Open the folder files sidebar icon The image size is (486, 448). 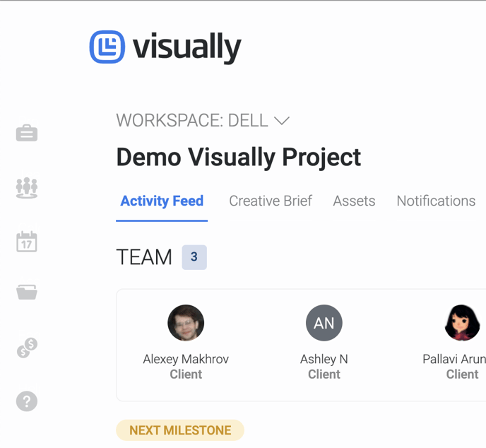27,293
